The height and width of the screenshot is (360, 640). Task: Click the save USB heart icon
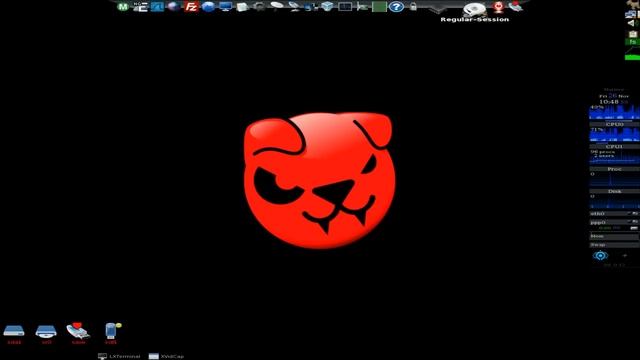pyautogui.click(x=78, y=333)
